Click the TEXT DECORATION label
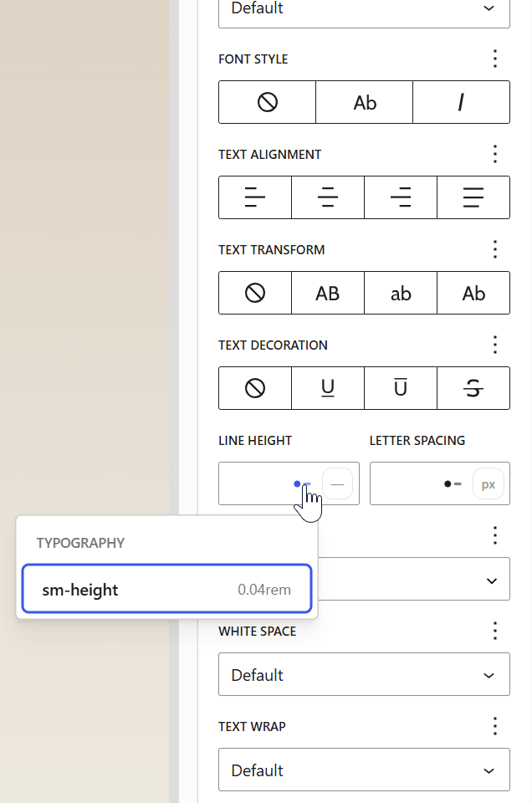Image resolution: width=532 pixels, height=803 pixels. 273,345
